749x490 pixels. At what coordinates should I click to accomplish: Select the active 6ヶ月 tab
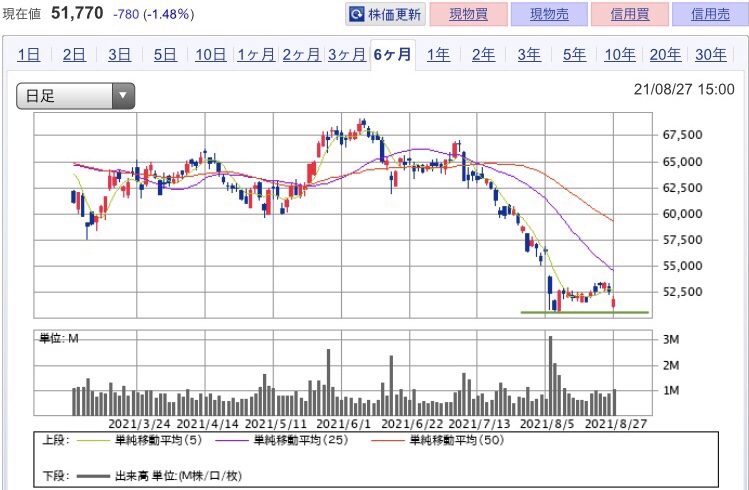pos(393,55)
